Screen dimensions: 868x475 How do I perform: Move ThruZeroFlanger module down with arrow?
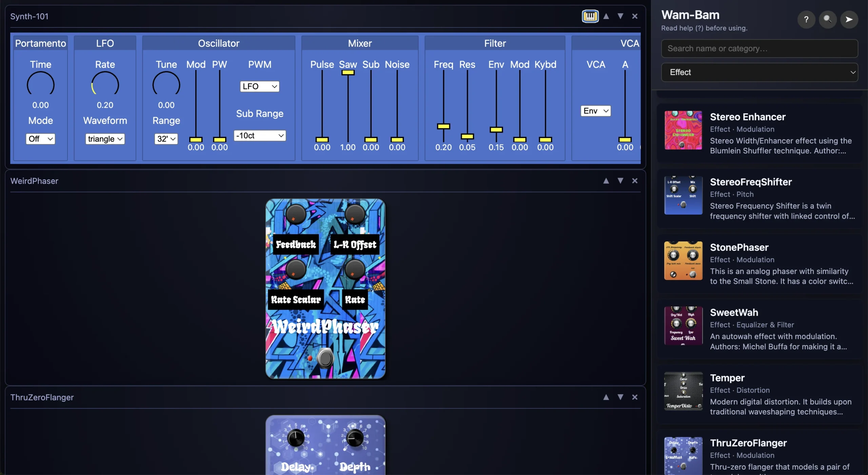point(620,397)
